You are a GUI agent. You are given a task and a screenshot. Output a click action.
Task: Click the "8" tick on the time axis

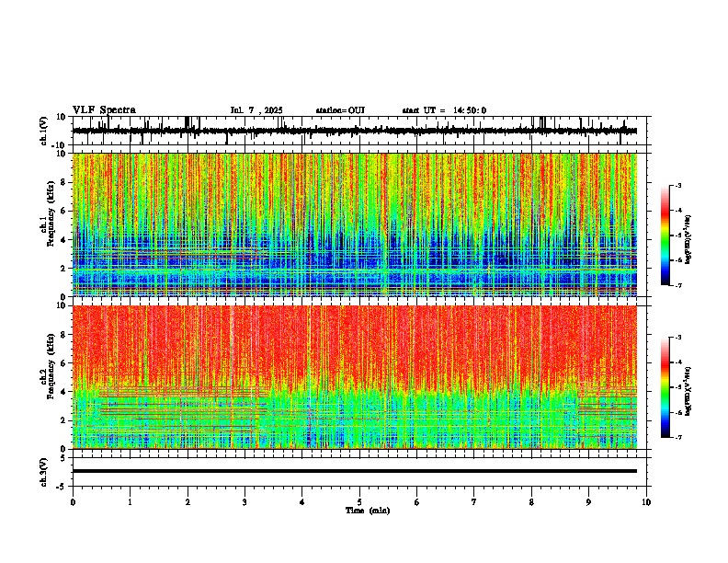(x=531, y=502)
